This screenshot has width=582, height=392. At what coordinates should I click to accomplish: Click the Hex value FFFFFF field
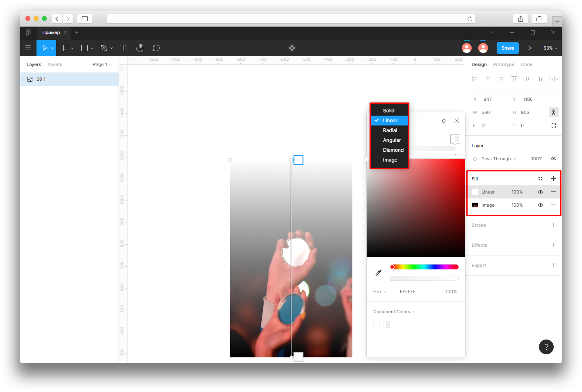pos(408,292)
